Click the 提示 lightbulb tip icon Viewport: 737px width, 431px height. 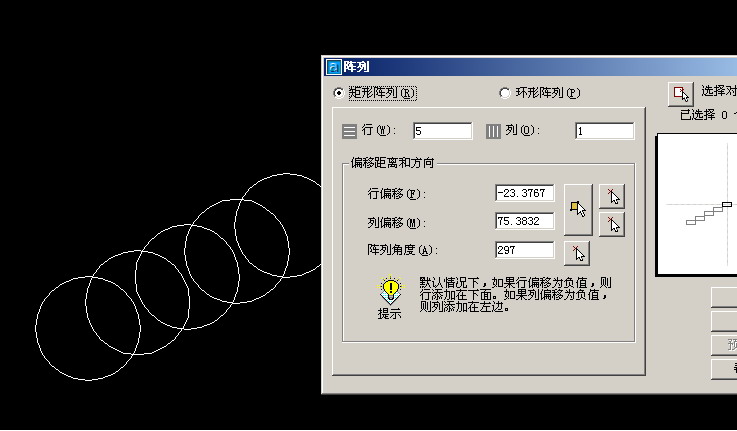coord(390,290)
